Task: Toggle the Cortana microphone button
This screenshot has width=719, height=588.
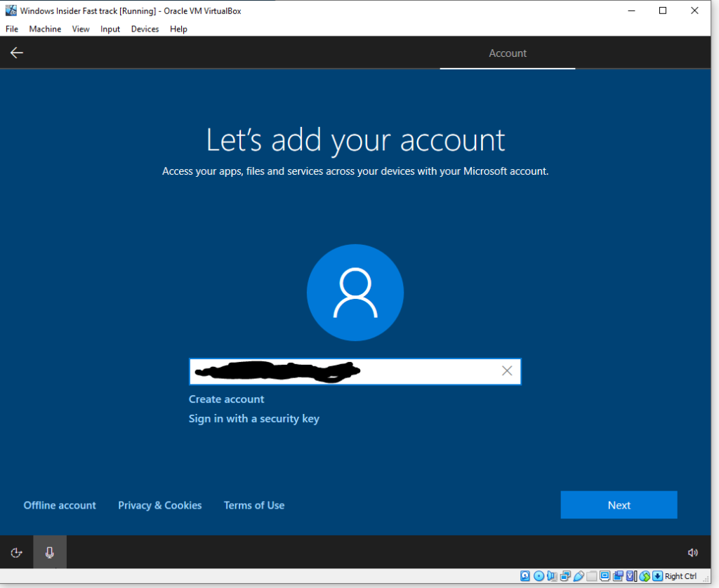Action: click(x=50, y=553)
